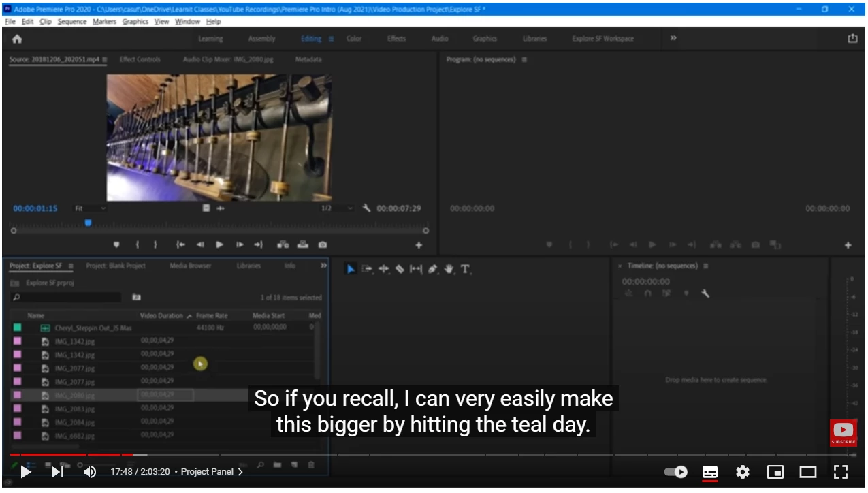Go to Out point in Source monitor
Viewport: 868px width, 493px height.
[259, 244]
